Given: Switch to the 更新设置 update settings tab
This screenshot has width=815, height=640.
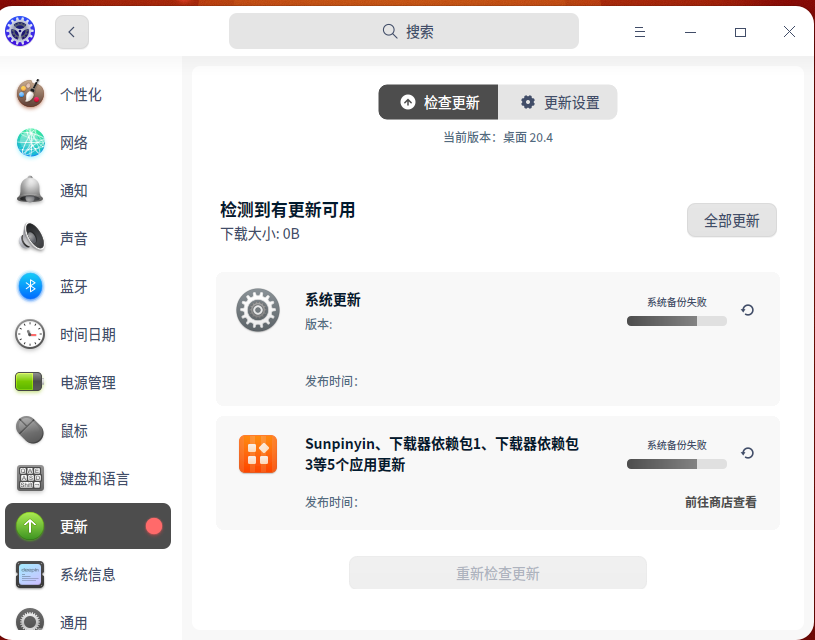Looking at the screenshot, I should 558,102.
